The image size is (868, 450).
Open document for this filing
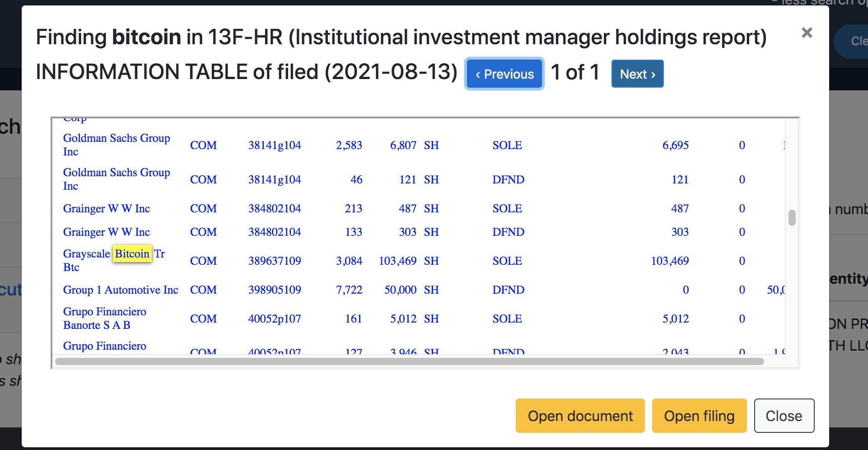coord(580,416)
